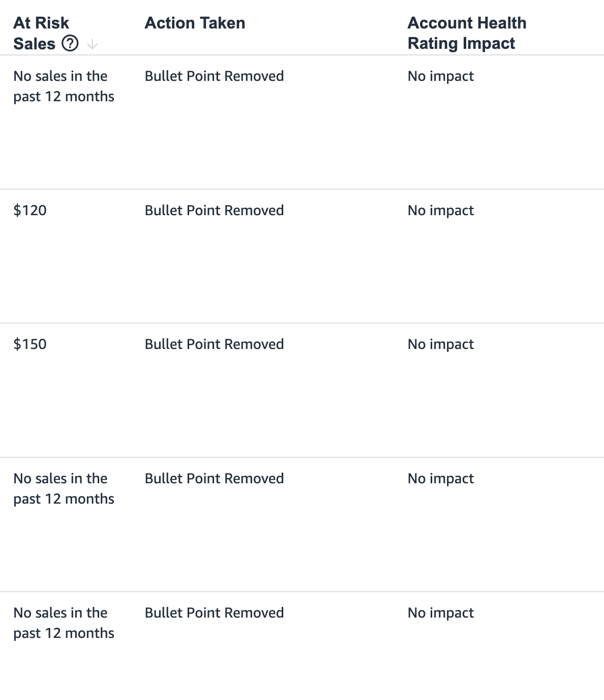Select the Action Taken column header
Screen dimensions: 604x700
click(x=195, y=23)
